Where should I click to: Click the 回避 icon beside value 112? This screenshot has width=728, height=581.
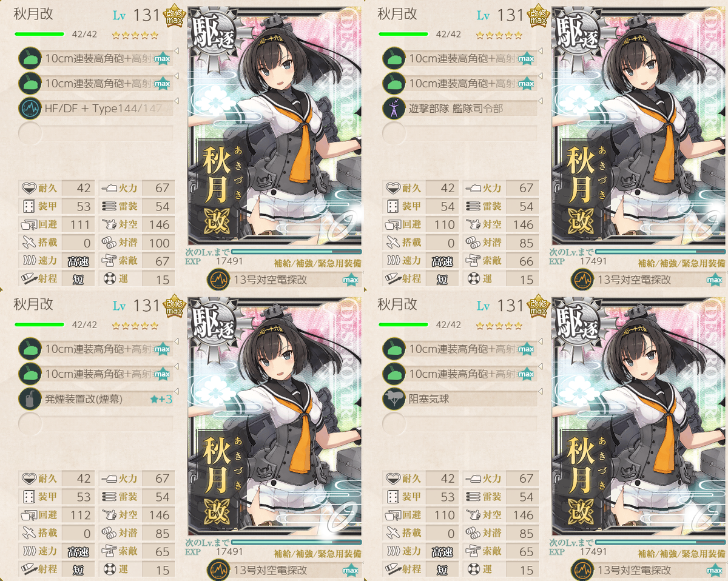pyautogui.click(x=30, y=515)
